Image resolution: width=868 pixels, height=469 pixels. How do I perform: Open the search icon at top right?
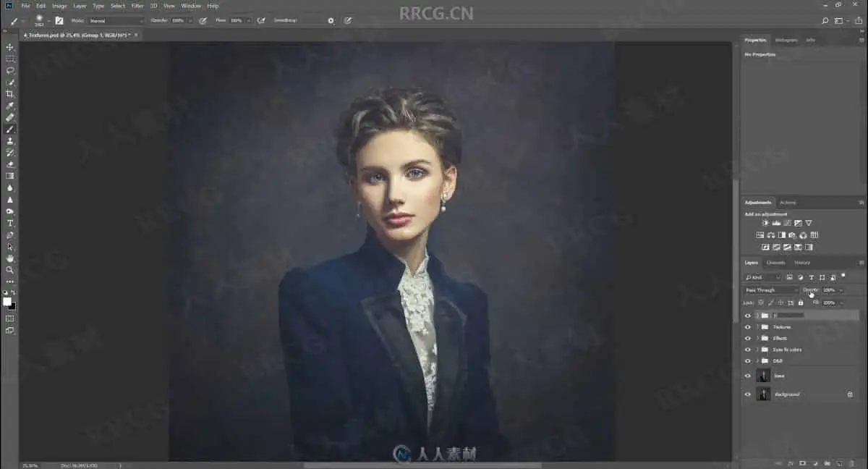click(826, 21)
